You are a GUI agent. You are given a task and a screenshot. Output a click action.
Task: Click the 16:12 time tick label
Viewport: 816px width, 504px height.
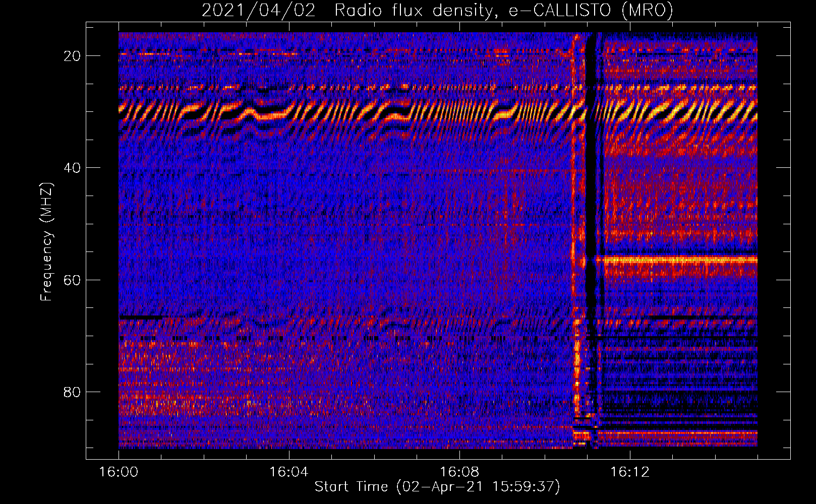coord(630,472)
